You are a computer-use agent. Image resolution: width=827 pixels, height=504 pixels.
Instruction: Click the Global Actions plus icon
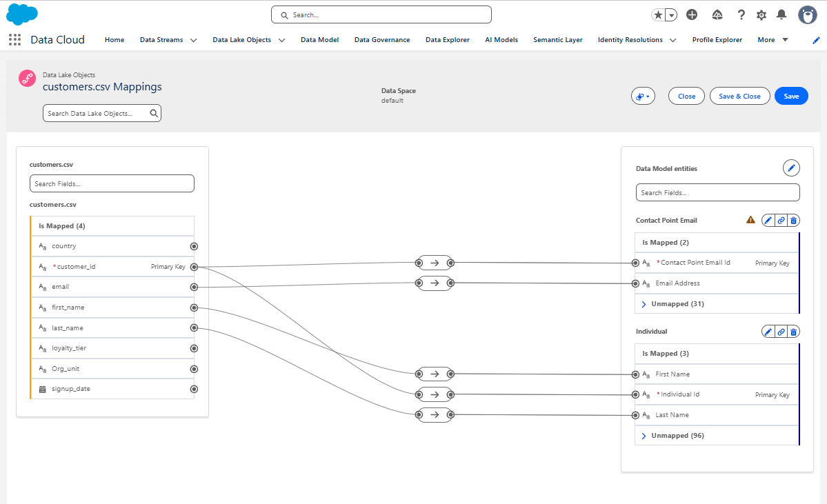[x=692, y=14]
